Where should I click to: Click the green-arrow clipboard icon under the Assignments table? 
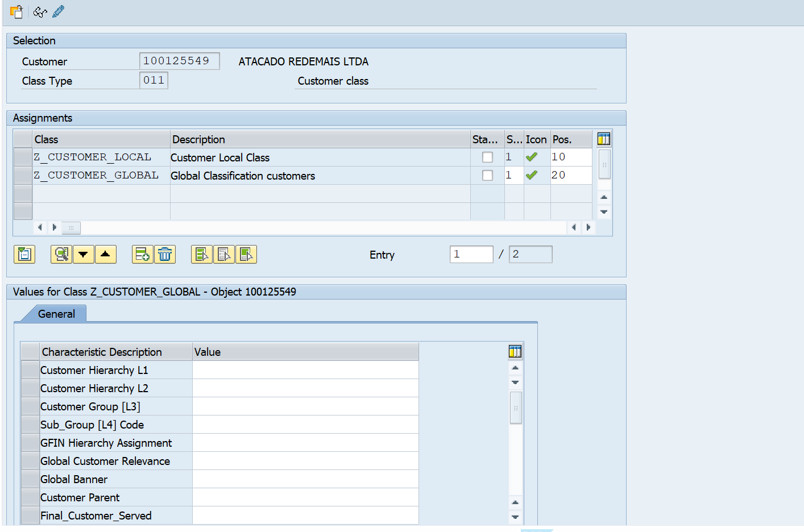click(x=24, y=254)
